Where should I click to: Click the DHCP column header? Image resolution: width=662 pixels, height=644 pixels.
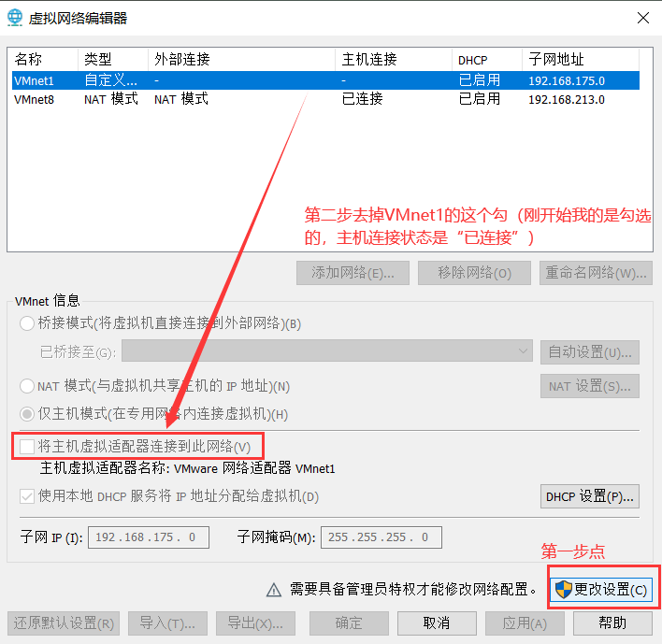click(487, 60)
